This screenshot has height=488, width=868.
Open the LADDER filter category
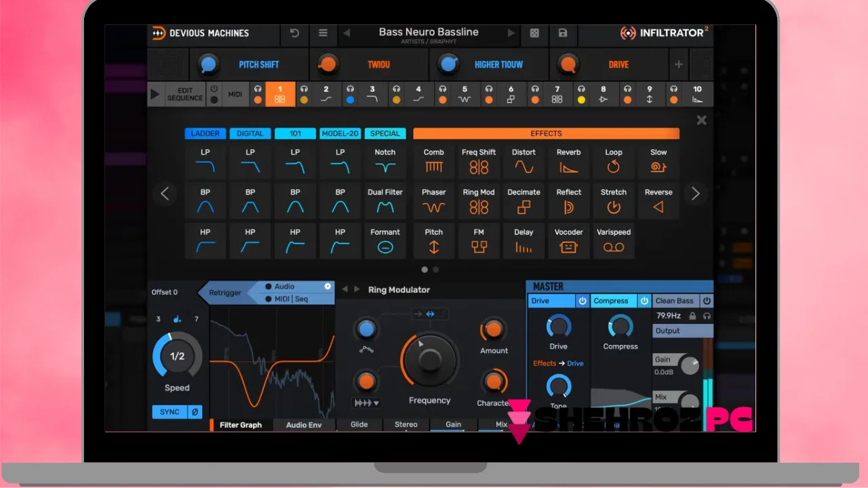tap(205, 134)
